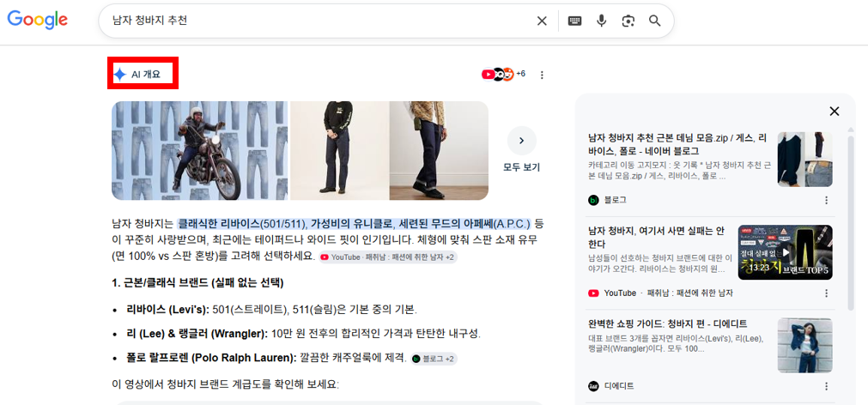Click the highlighted 클래식한 리바이스(501/511) text
The image size is (868, 405).
click(x=242, y=224)
